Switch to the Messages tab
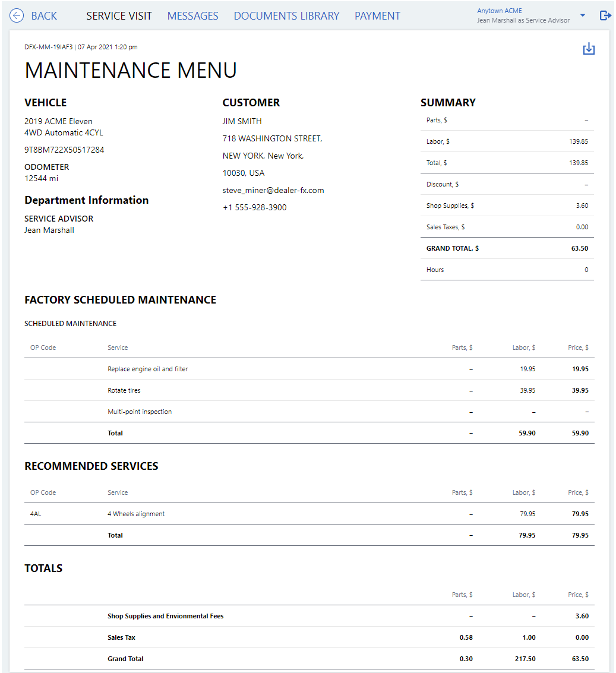The width and height of the screenshot is (616, 673). coord(192,16)
